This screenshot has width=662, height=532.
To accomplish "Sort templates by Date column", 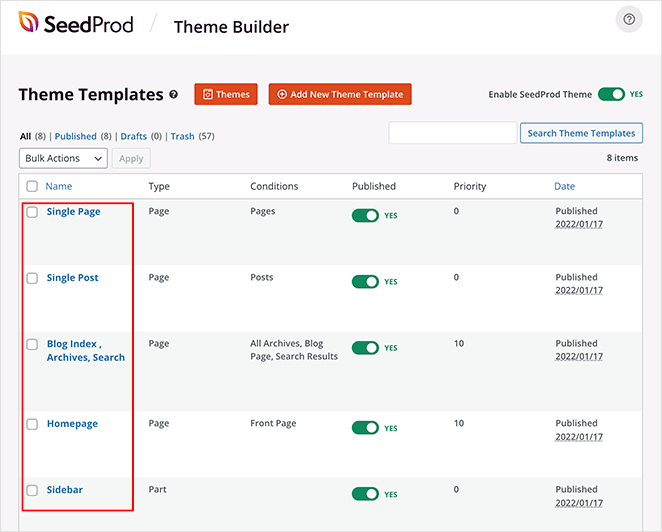I will click(x=564, y=186).
